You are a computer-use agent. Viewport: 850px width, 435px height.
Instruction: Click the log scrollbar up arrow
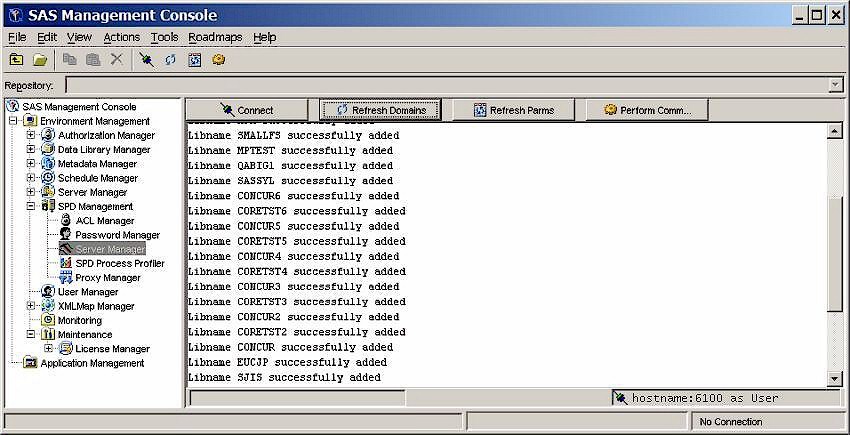click(834, 131)
